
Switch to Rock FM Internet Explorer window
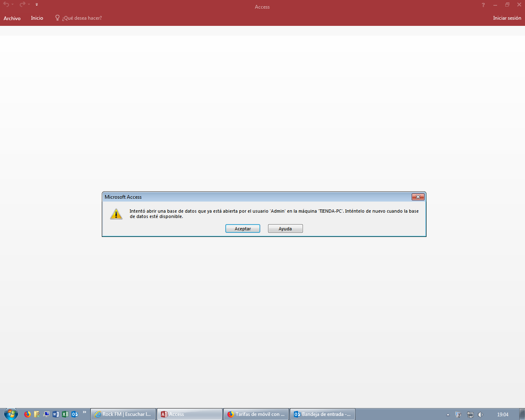point(123,414)
